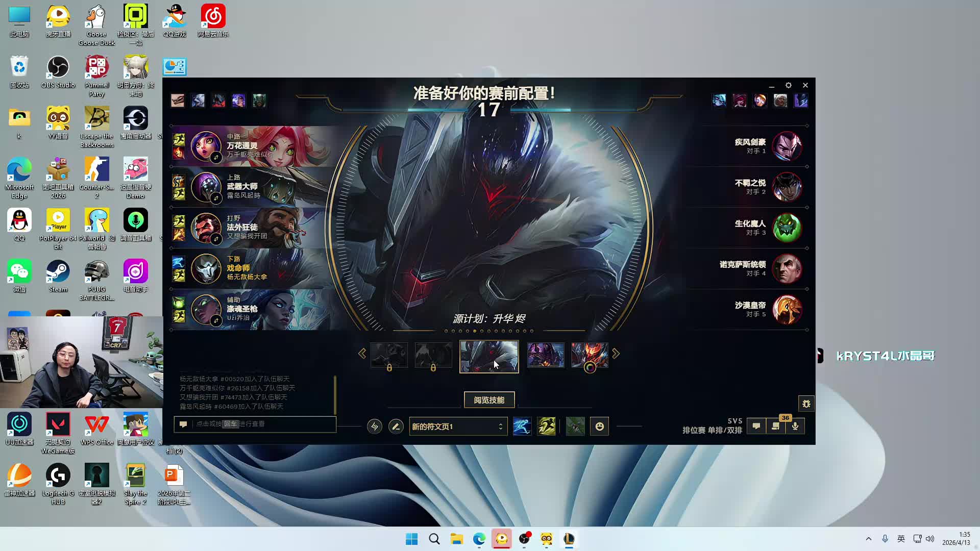Open File Explorer from the taskbar
The image size is (980, 551).
(456, 539)
